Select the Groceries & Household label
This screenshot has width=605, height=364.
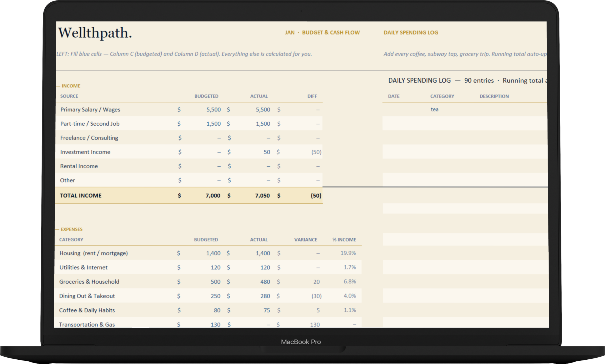[89, 282]
